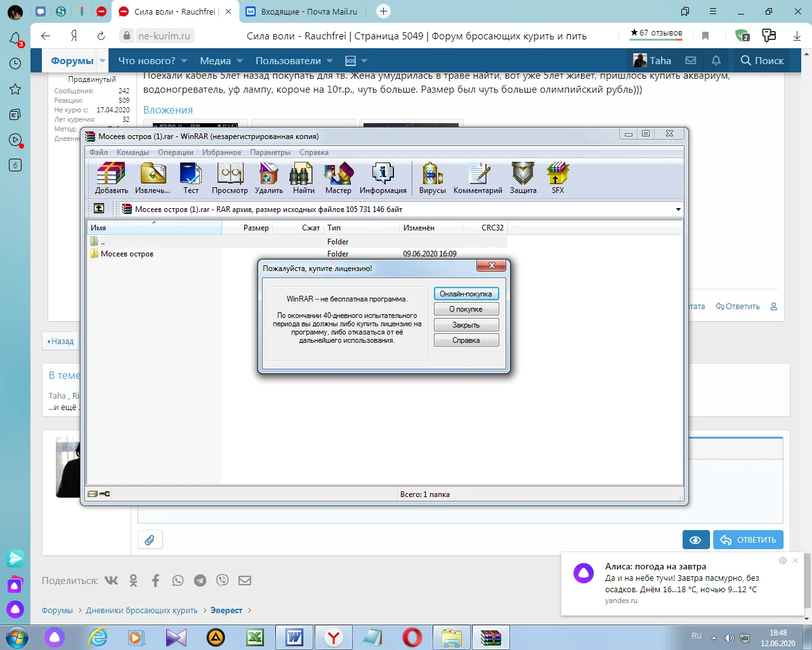The height and width of the screenshot is (650, 812).
Task: Click the Извлечь (Extract) toolbar icon
Action: tap(152, 178)
